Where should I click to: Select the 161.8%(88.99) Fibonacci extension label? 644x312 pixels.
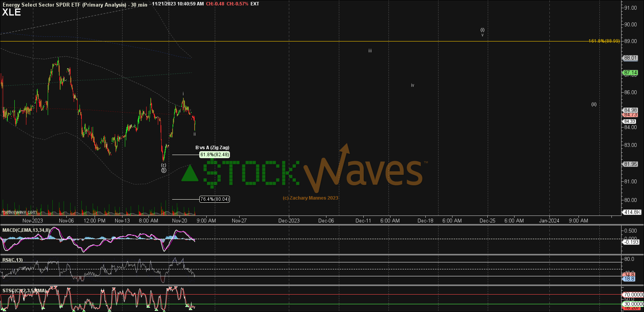[604, 41]
